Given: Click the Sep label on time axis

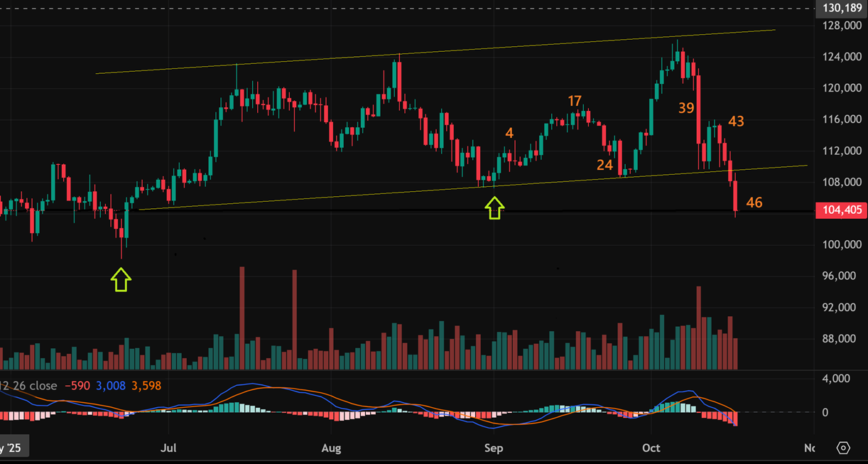Looking at the screenshot, I should 494,448.
